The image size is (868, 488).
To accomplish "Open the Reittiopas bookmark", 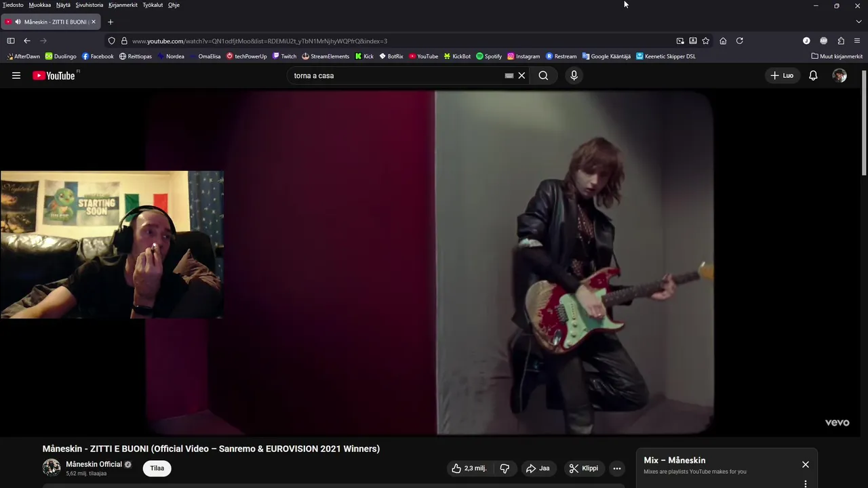I will 136,56.
